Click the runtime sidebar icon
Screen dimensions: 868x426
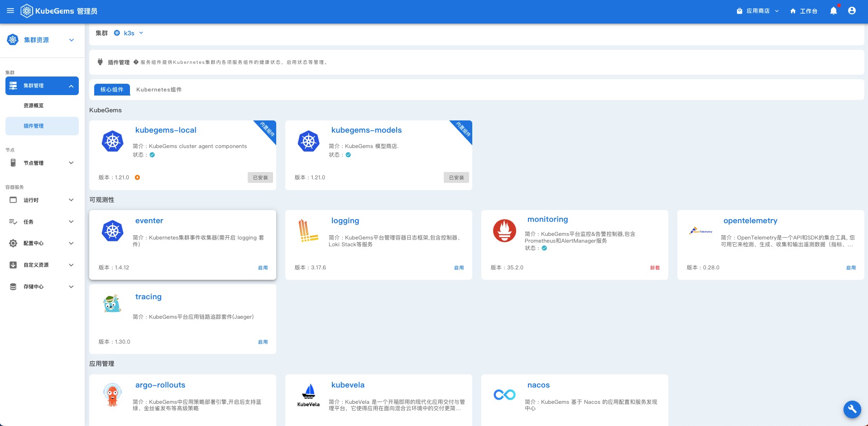click(x=13, y=200)
